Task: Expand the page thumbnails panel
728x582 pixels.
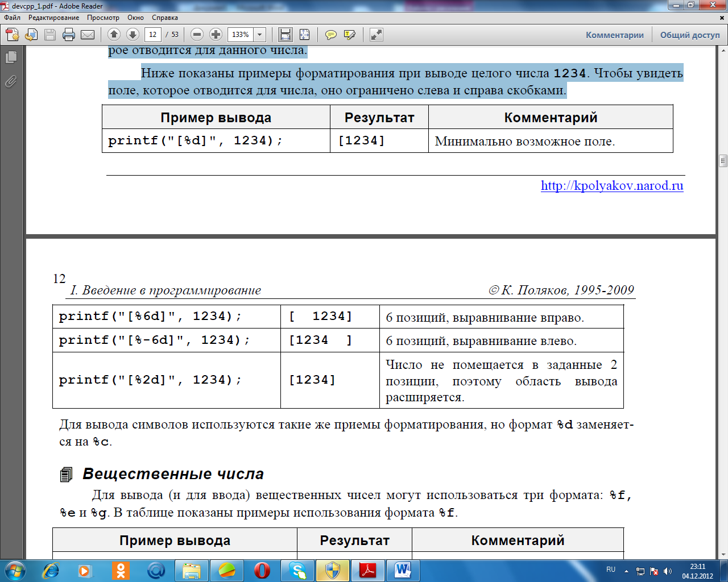Action: point(11,57)
